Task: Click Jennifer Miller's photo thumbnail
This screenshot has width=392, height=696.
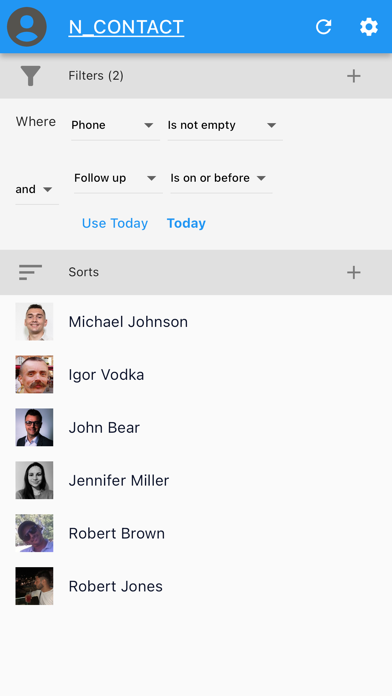Action: tap(34, 480)
